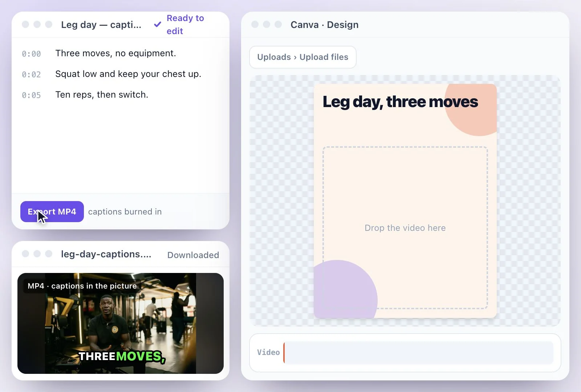Viewport: 581px width, 392px height.
Task: Click the 0:00 timestamp
Action: click(31, 54)
